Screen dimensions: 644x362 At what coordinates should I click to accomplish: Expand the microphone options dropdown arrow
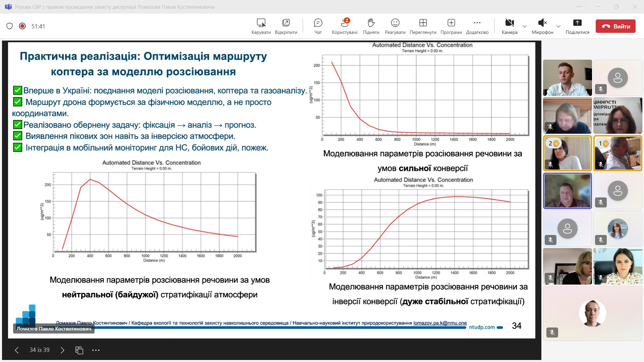[558, 26]
